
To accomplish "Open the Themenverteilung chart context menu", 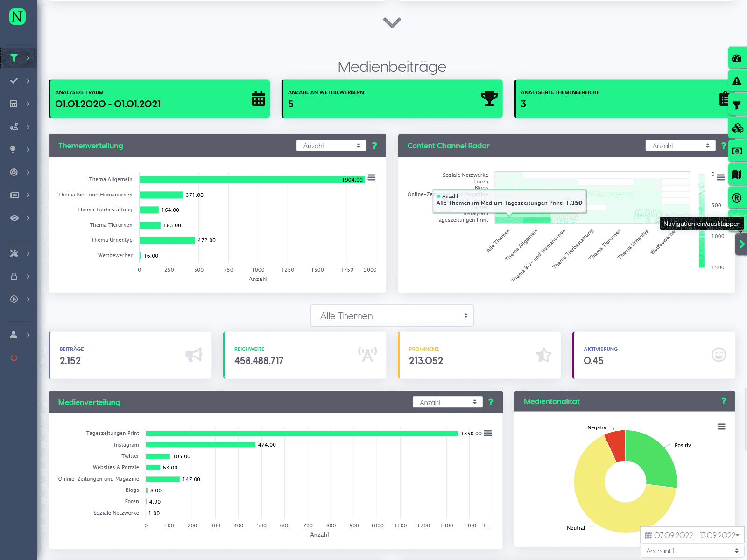I will tap(372, 177).
